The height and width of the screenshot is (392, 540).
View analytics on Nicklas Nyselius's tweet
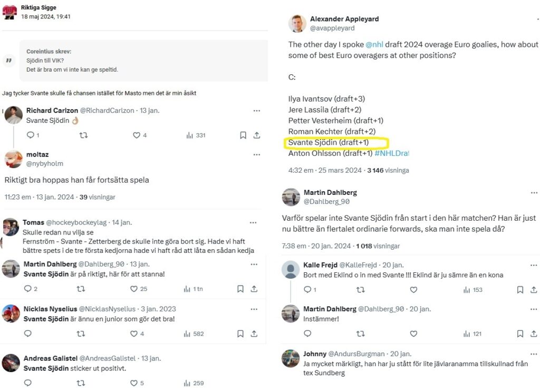(186, 334)
